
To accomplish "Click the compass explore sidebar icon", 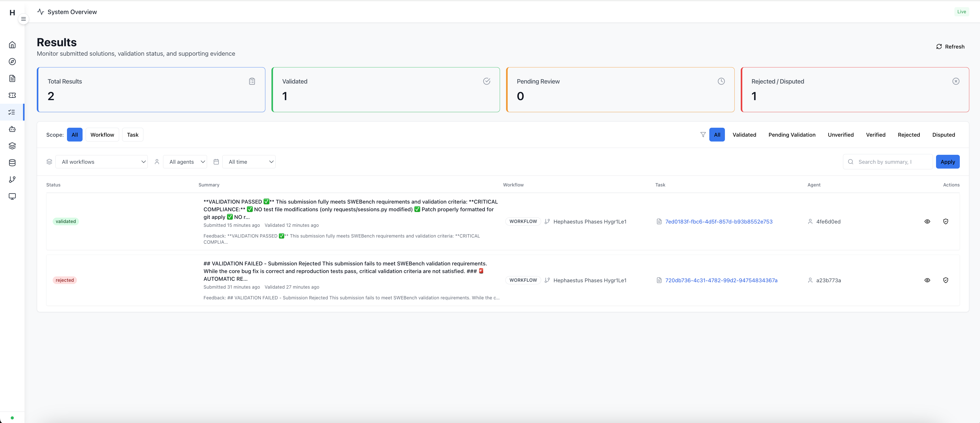I will (x=12, y=62).
